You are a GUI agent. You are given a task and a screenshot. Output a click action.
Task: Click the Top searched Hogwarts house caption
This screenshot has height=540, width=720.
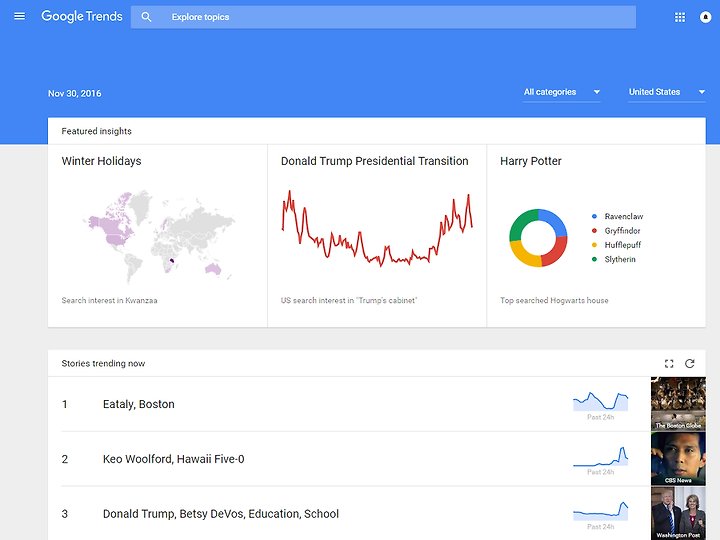[554, 301]
